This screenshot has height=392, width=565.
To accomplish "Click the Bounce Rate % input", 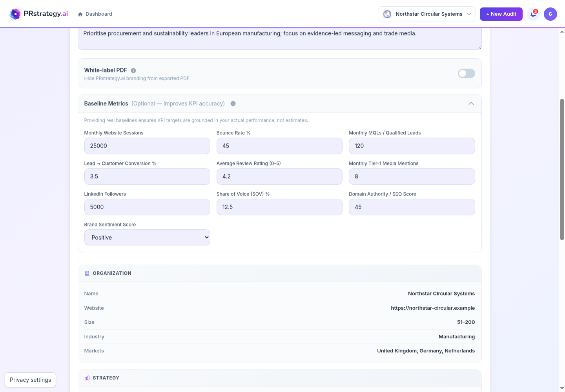I will pyautogui.click(x=279, y=146).
